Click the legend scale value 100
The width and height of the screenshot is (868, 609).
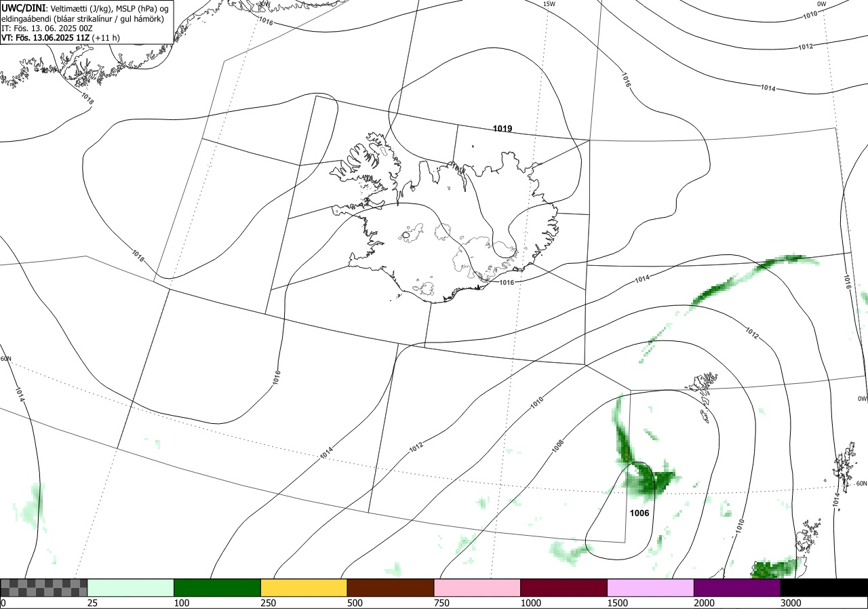coord(181,603)
